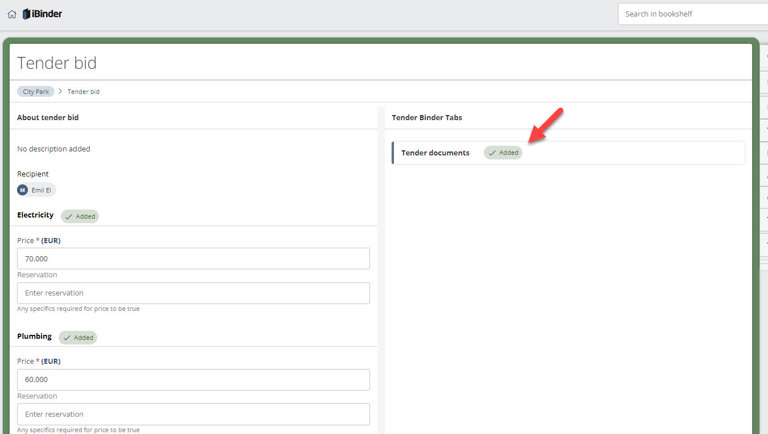This screenshot has height=434, width=768.
Task: Click the Emil El avatar icon
Action: point(23,190)
